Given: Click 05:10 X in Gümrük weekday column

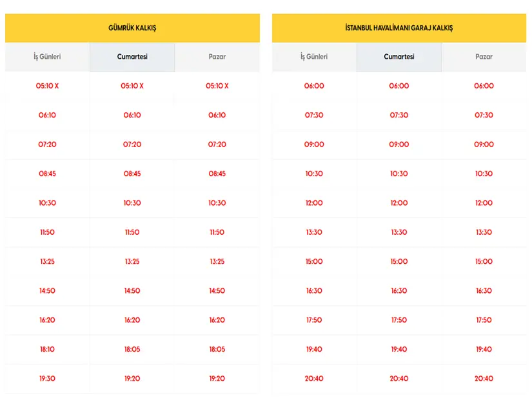Looking at the screenshot, I should click(47, 86).
